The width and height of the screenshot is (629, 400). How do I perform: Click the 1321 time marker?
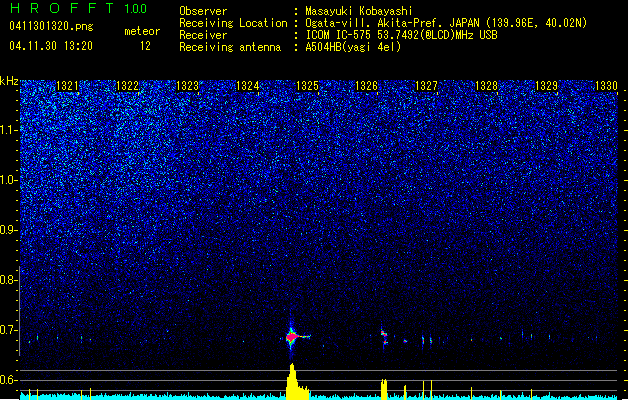coord(67,86)
